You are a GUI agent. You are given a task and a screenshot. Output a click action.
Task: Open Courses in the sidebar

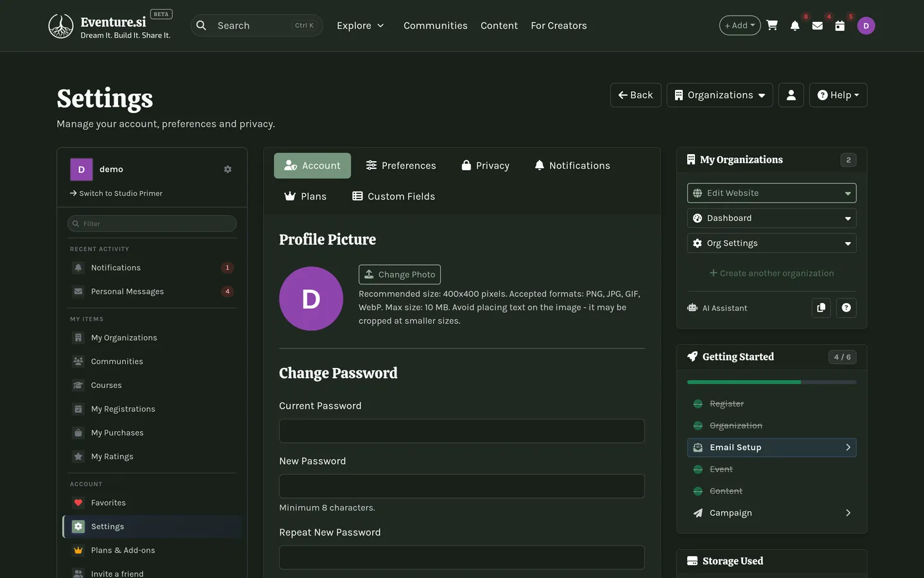(151, 385)
